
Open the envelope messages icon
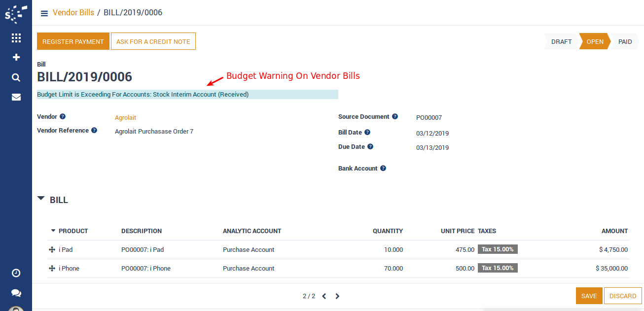click(16, 97)
